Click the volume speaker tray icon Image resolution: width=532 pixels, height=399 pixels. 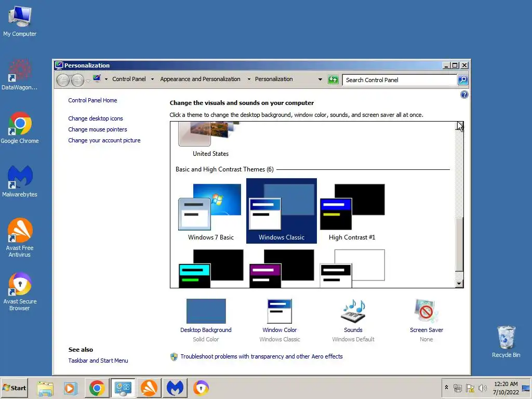pyautogui.click(x=482, y=388)
